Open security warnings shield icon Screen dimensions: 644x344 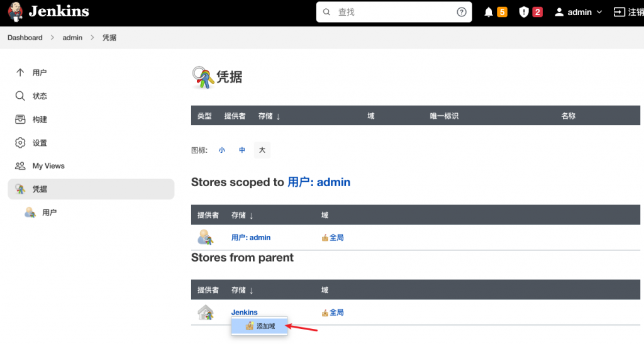524,12
